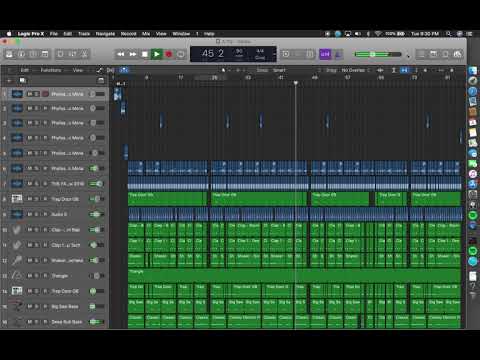Solo track 2 in track list
This screenshot has width=480, height=360.
(37, 109)
